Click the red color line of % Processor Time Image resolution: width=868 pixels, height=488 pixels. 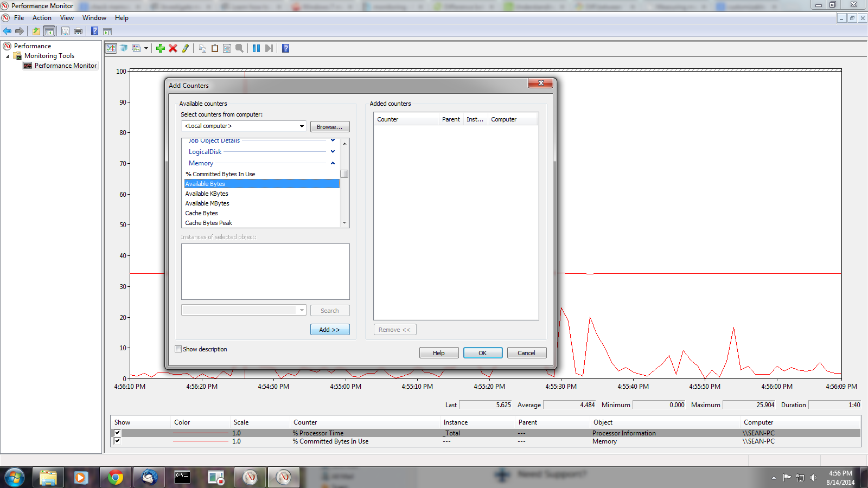201,433
